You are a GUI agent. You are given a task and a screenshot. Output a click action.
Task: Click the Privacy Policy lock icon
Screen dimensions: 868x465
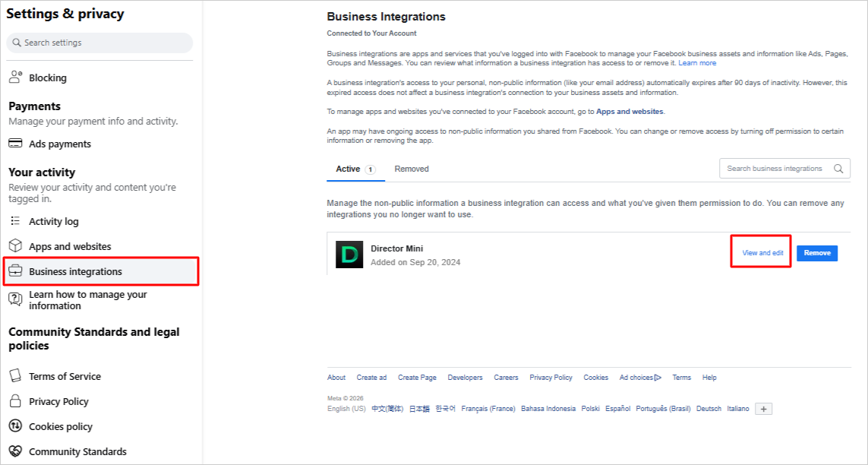coord(15,401)
